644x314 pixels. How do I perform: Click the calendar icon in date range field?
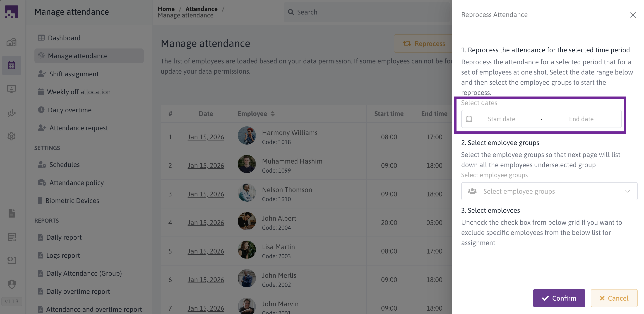(x=469, y=119)
